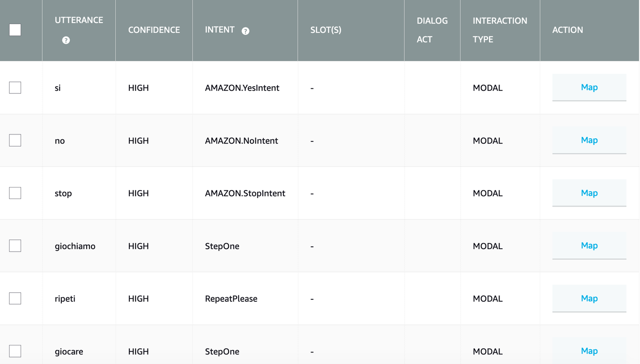Check the "giochiamo" row checkbox

tap(15, 246)
